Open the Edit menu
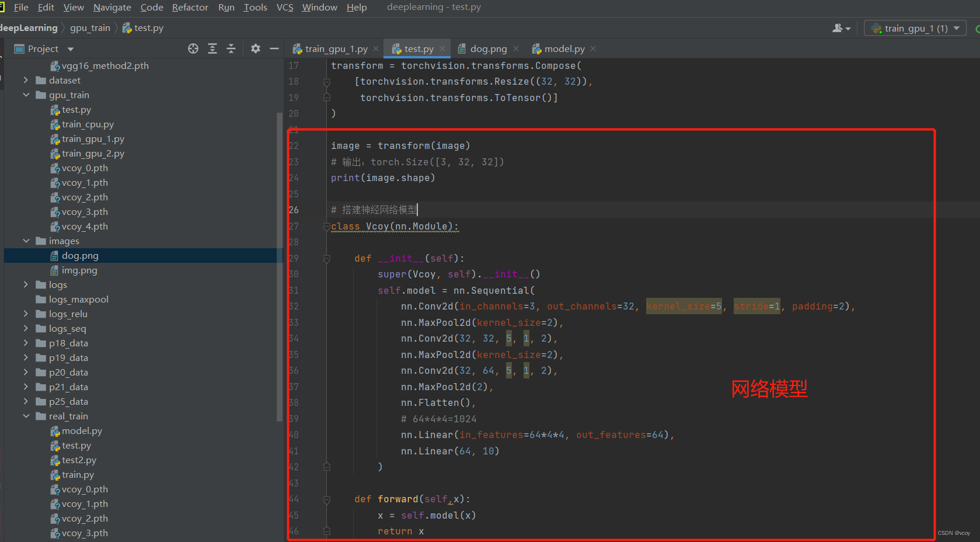Viewport: 980px width, 542px height. 46,7
